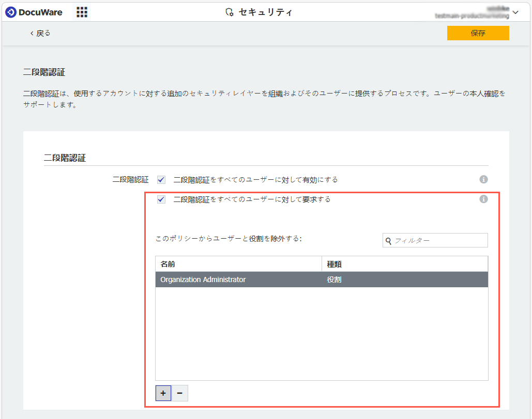Click the yellow 保存 save button
The width and height of the screenshot is (532, 419).
[478, 33]
